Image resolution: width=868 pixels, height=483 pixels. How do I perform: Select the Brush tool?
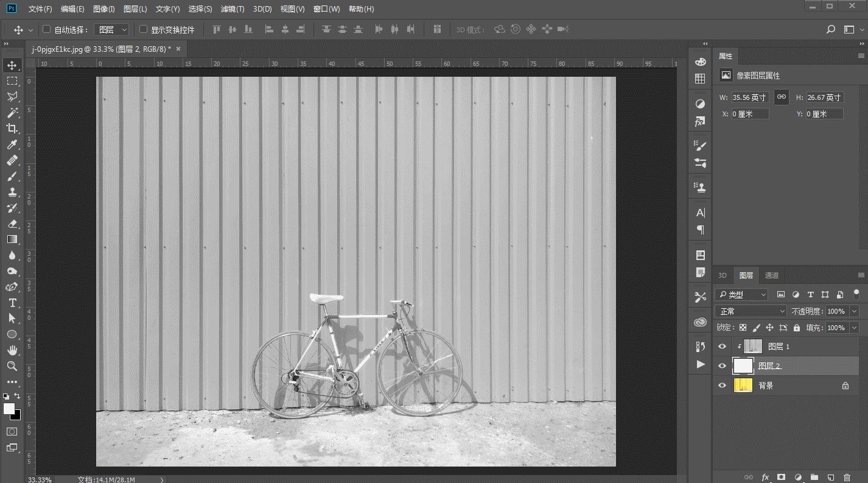click(x=12, y=176)
